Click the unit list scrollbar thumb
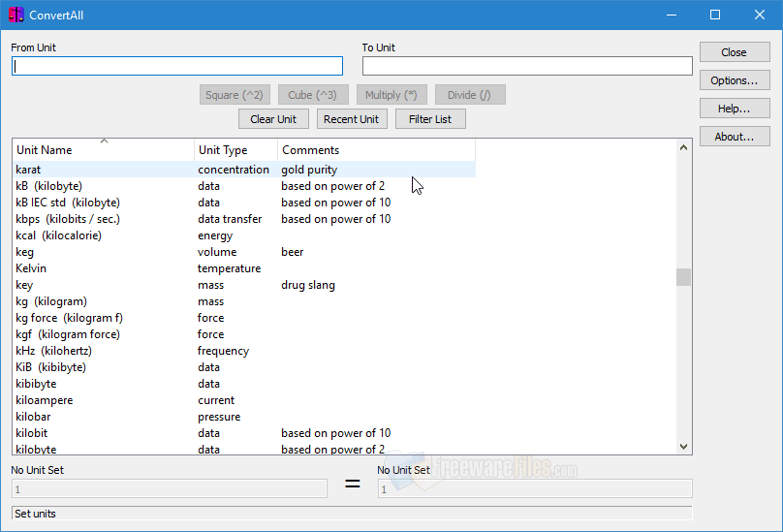Screen dimensions: 783x532 [x=683, y=277]
